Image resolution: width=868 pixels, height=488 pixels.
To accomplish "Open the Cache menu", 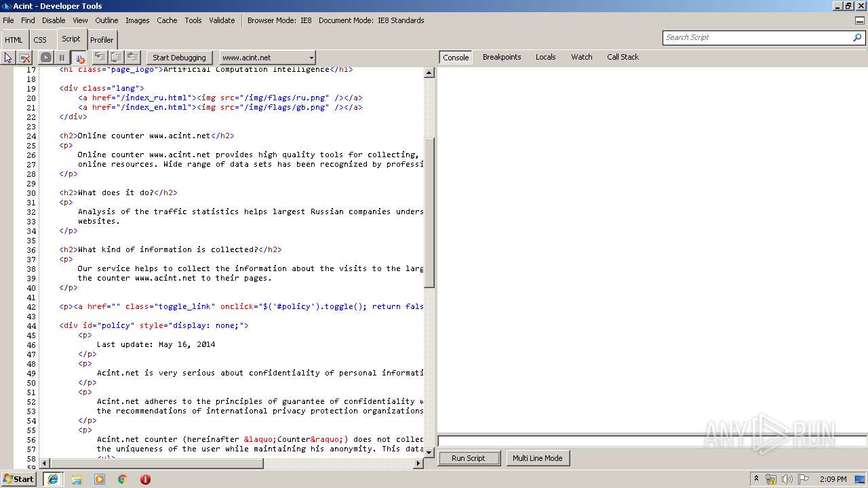I will [x=167, y=20].
